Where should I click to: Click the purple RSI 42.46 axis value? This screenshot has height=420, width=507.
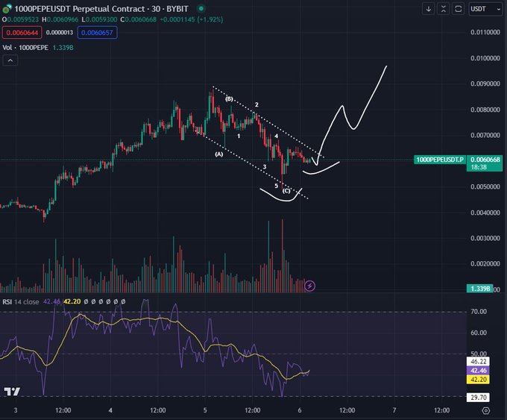(478, 370)
